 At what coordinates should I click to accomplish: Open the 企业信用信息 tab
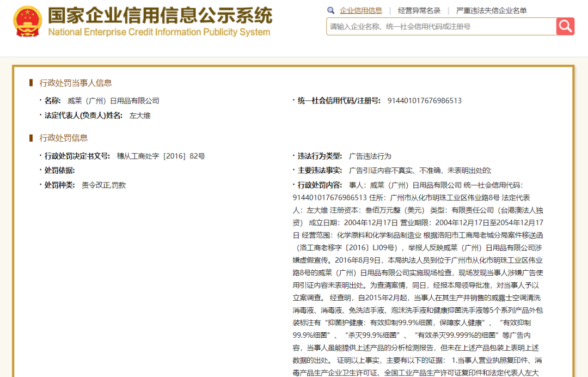pos(361,10)
